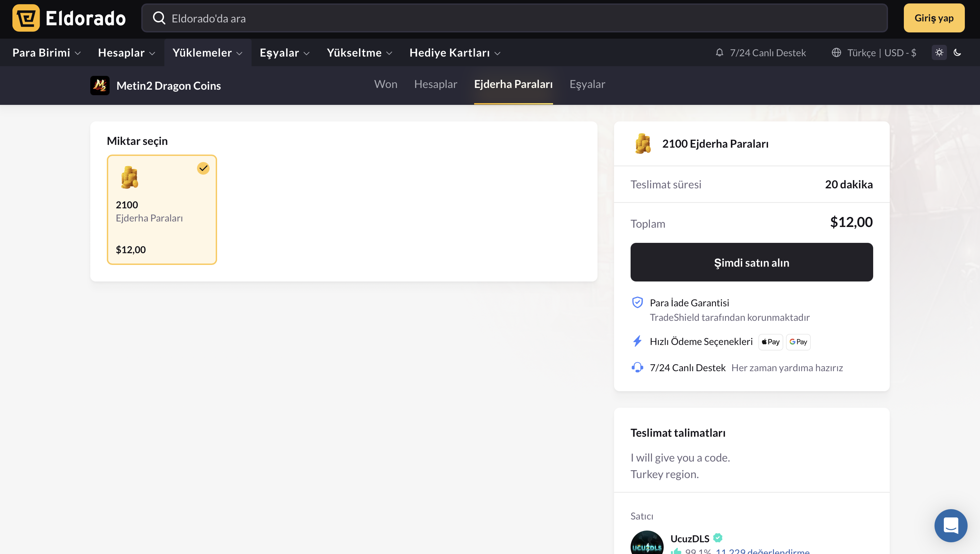Open the live chat bubble widget

(950, 525)
